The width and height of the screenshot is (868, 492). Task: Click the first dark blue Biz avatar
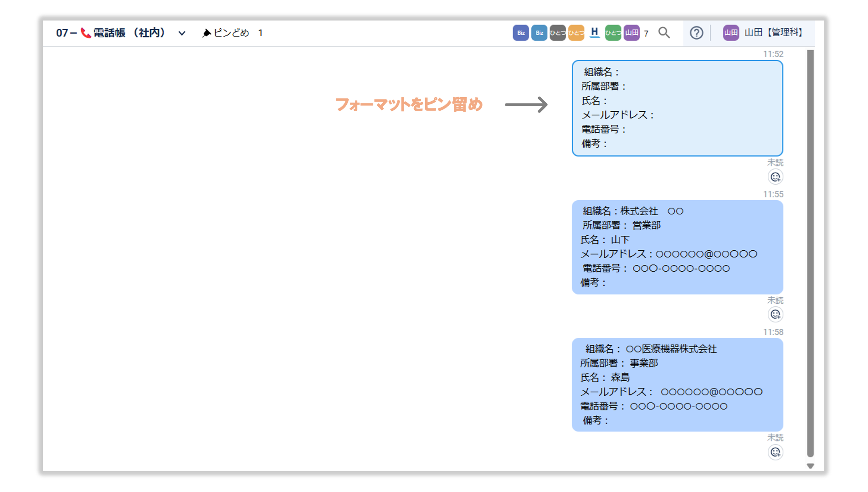coord(521,33)
